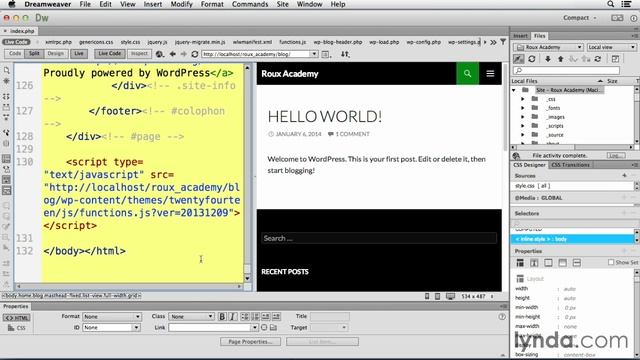Viewport: 640px width, 360px height.
Task: Expand the _images folder
Action: click(523, 117)
